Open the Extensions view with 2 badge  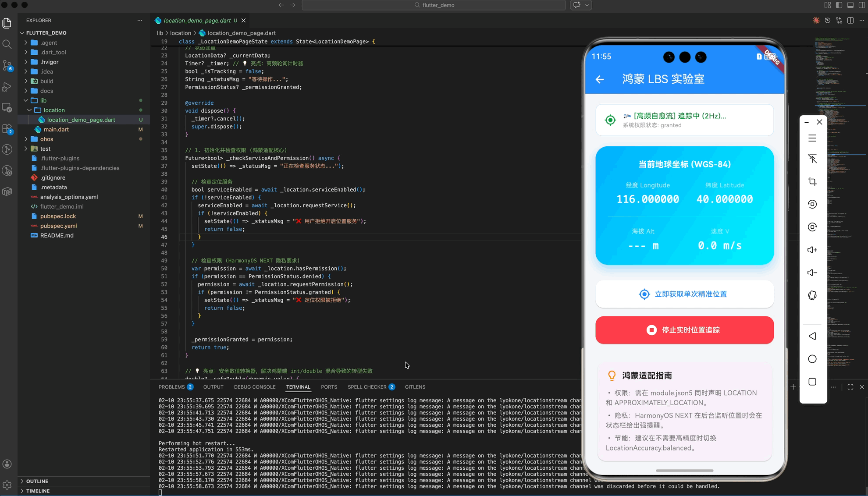point(7,128)
